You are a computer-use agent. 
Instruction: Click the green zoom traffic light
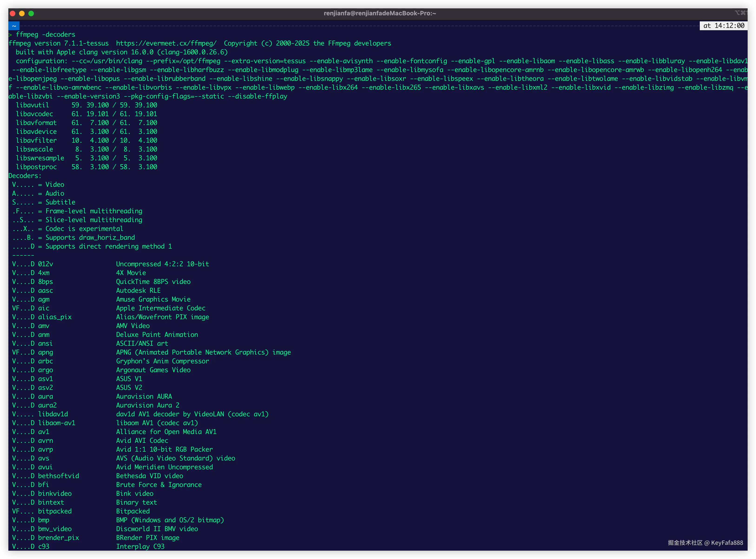[x=31, y=13]
